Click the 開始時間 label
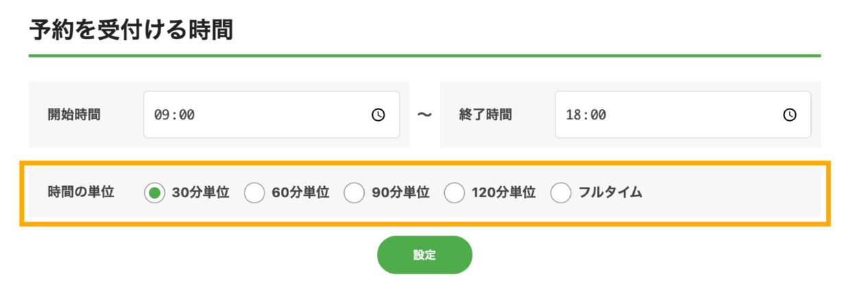The width and height of the screenshot is (868, 294). (74, 115)
